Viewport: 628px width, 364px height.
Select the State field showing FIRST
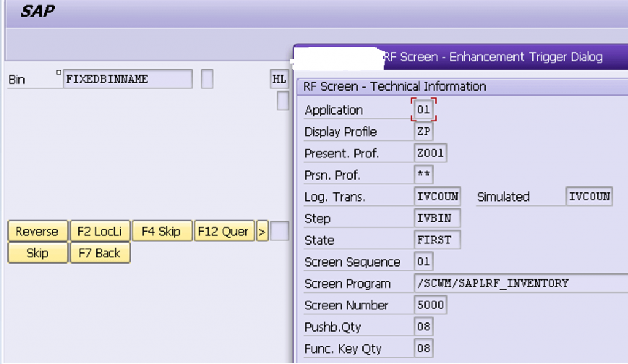pyautogui.click(x=437, y=240)
